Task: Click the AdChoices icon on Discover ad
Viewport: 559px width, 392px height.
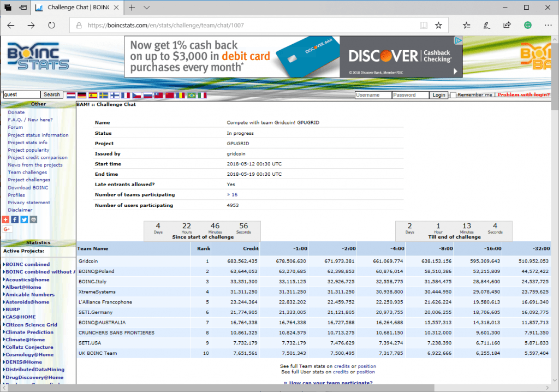Action: click(459, 40)
